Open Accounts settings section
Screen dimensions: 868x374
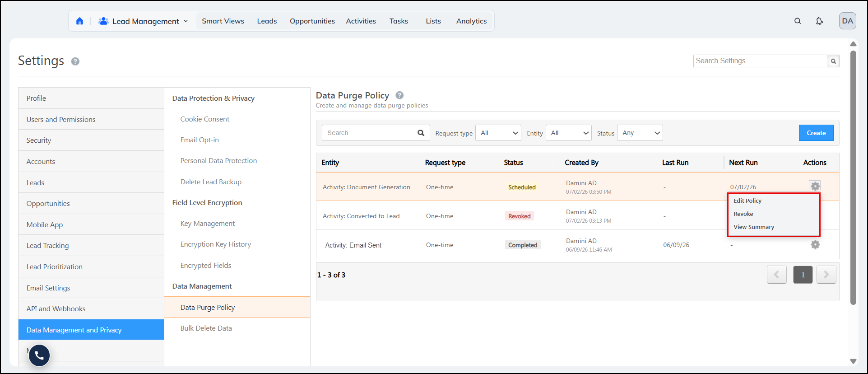tap(91, 161)
